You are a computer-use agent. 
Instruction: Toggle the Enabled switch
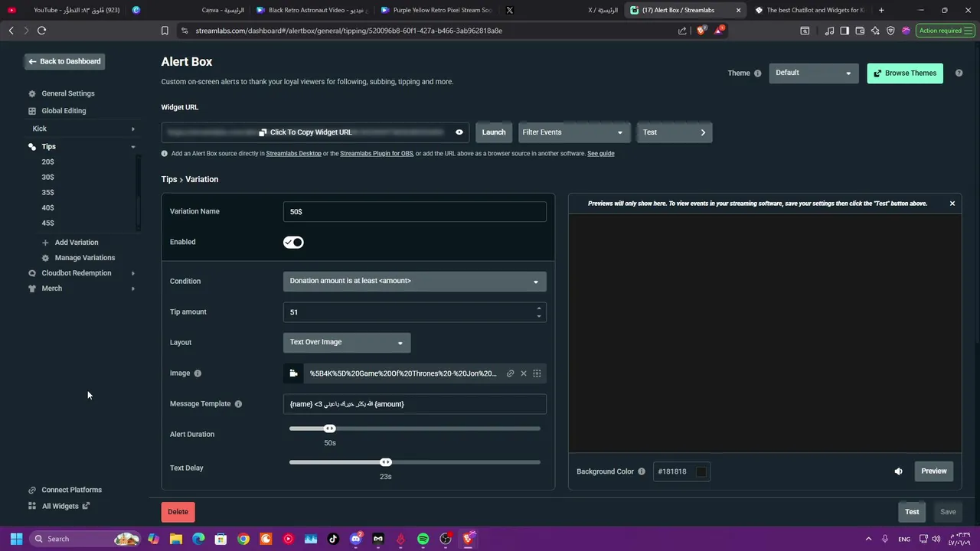293,243
